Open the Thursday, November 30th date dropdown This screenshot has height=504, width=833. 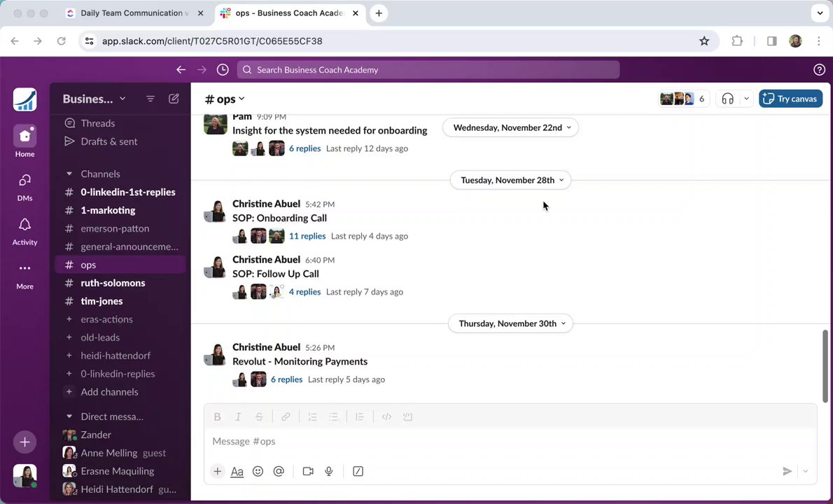point(510,323)
